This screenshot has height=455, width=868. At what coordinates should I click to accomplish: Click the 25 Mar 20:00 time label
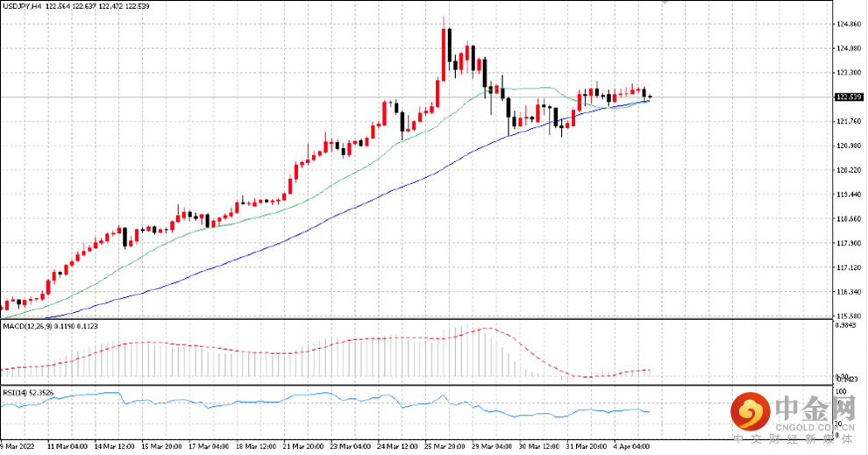pos(445,446)
